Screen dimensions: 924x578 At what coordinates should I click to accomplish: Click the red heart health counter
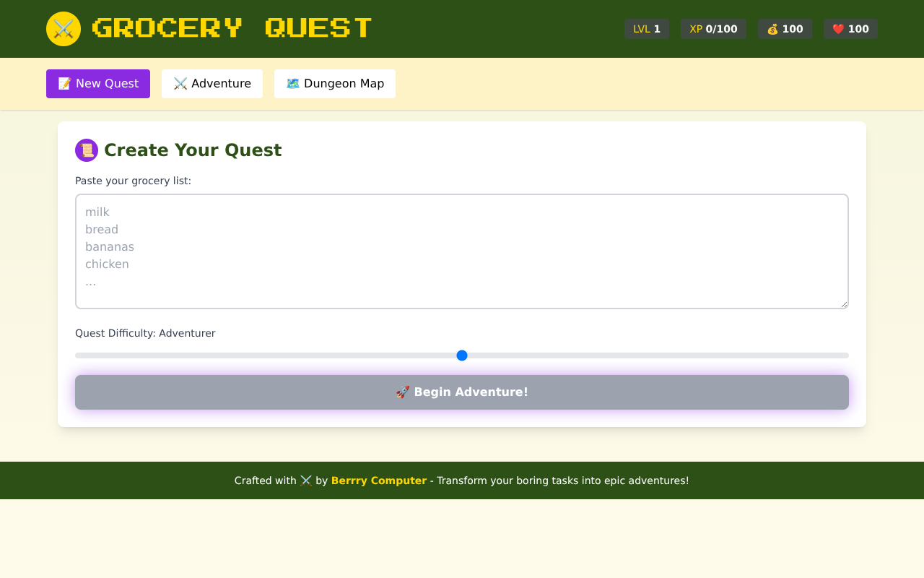(x=850, y=29)
